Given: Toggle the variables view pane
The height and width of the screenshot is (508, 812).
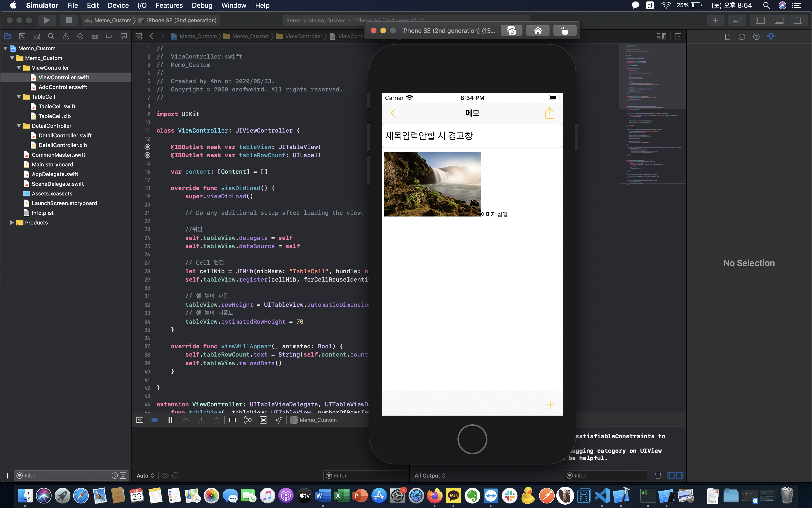Looking at the screenshot, I should pyautogui.click(x=671, y=475).
